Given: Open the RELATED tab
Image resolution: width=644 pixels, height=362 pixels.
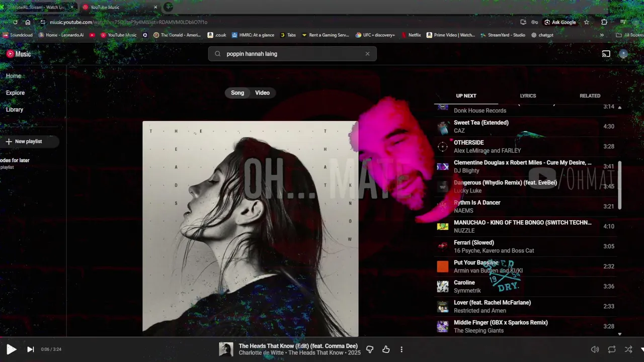Looking at the screenshot, I should click(x=590, y=96).
